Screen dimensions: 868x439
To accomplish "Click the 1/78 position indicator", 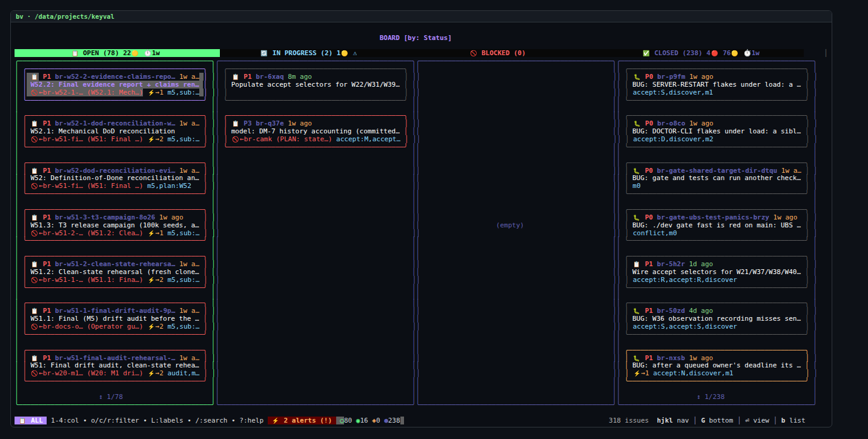I will (x=111, y=397).
